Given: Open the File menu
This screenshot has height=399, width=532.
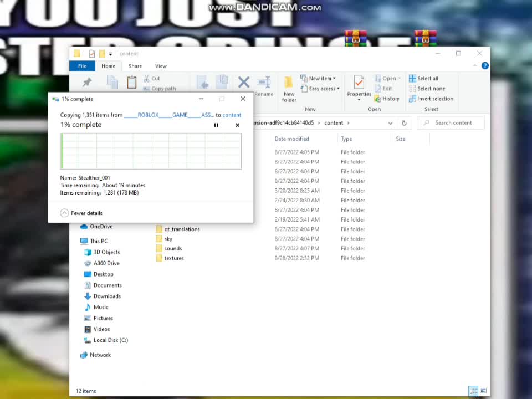Looking at the screenshot, I should [x=82, y=66].
